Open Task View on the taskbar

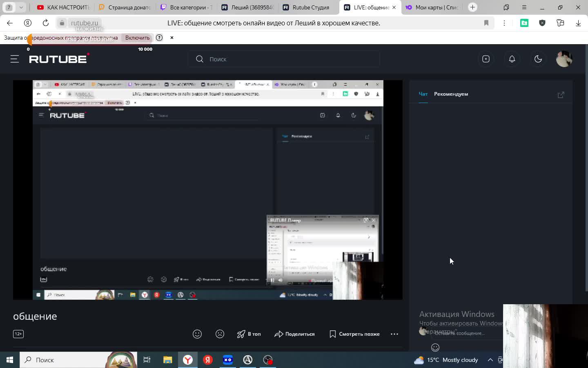147,360
